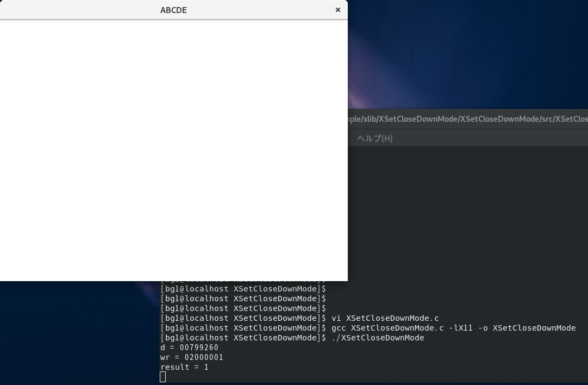Click the ABCDE window title bar

point(173,10)
